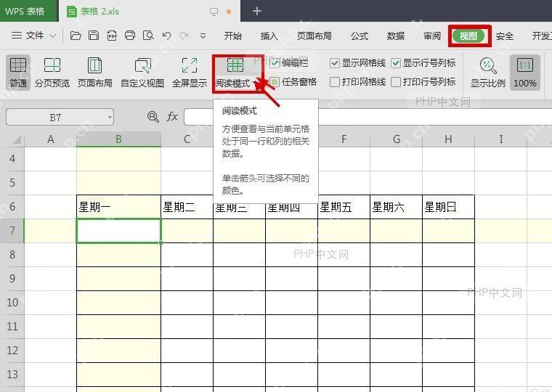Switch to the 插入 tab
Screen dimensions: 552x392
click(269, 36)
